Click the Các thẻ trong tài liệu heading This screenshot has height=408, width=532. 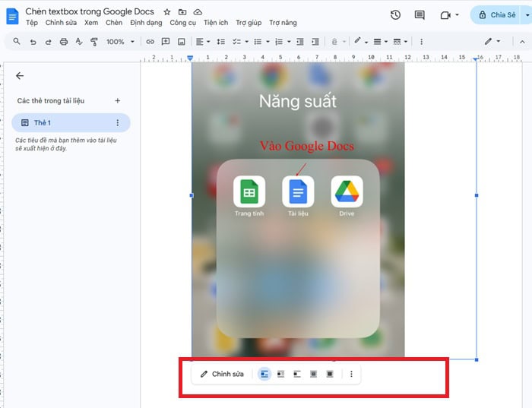51,101
